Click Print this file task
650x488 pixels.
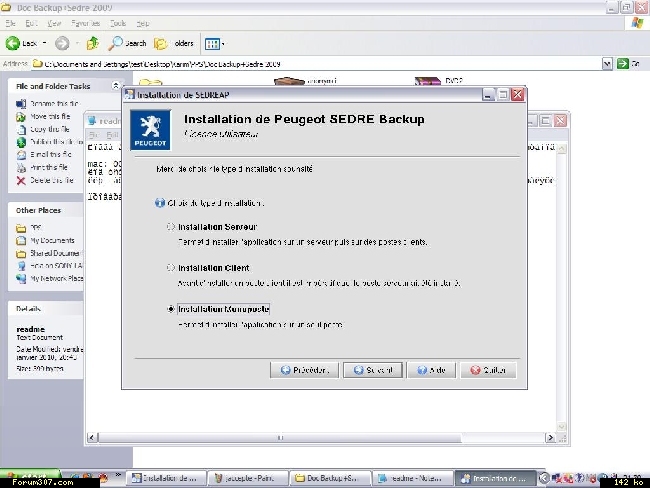[x=49, y=167]
